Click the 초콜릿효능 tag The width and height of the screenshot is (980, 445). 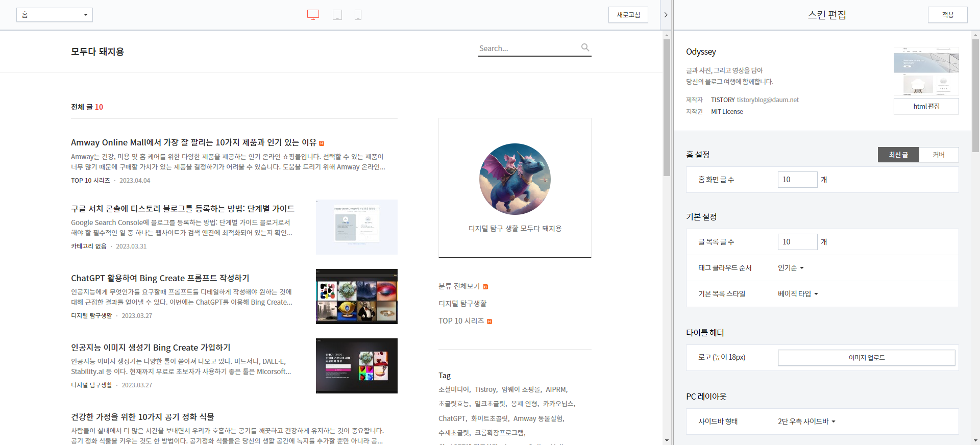pos(453,404)
